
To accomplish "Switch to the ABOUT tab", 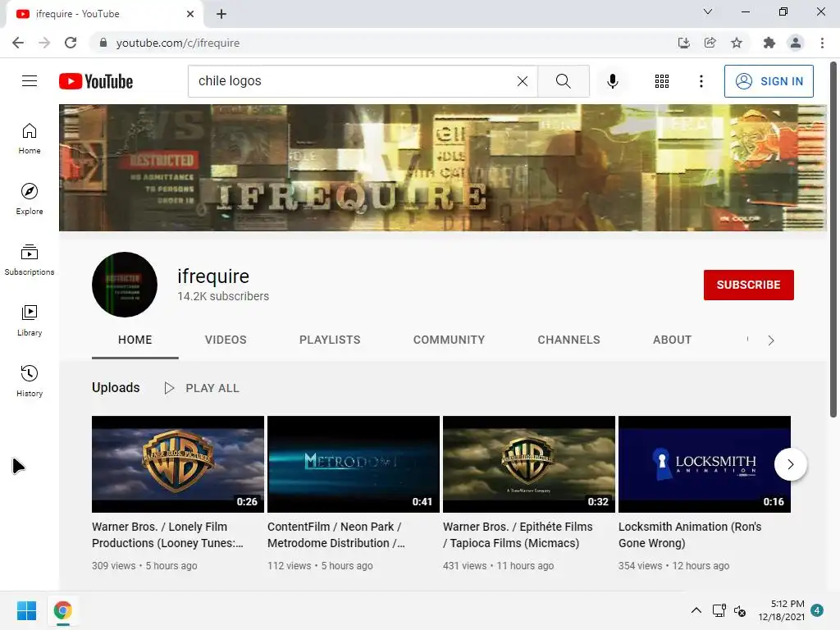I will tap(673, 340).
